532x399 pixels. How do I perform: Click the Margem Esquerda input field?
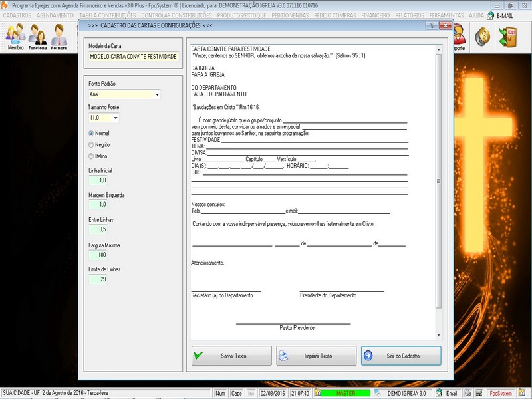click(98, 205)
